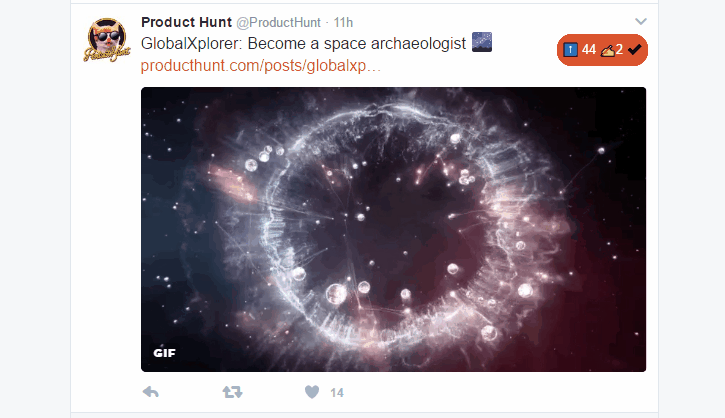Screen dimensions: 725x418
Task: Click the 'Become a space archaeologist' tweet text
Action: click(356, 43)
